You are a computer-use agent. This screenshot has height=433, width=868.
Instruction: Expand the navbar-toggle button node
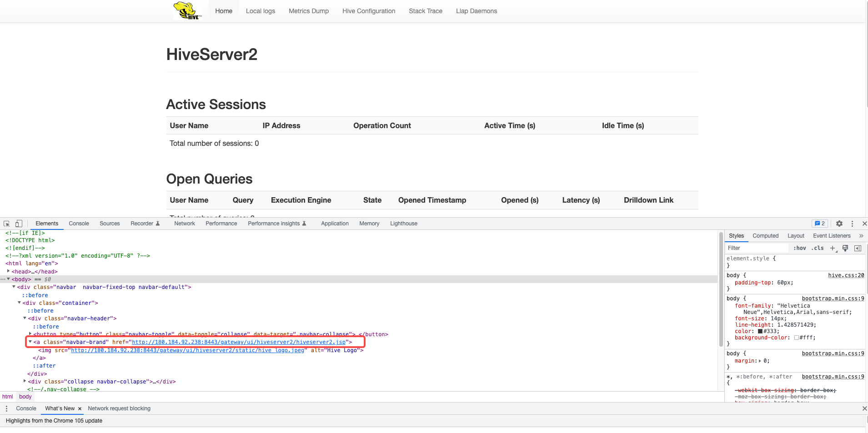click(30, 334)
